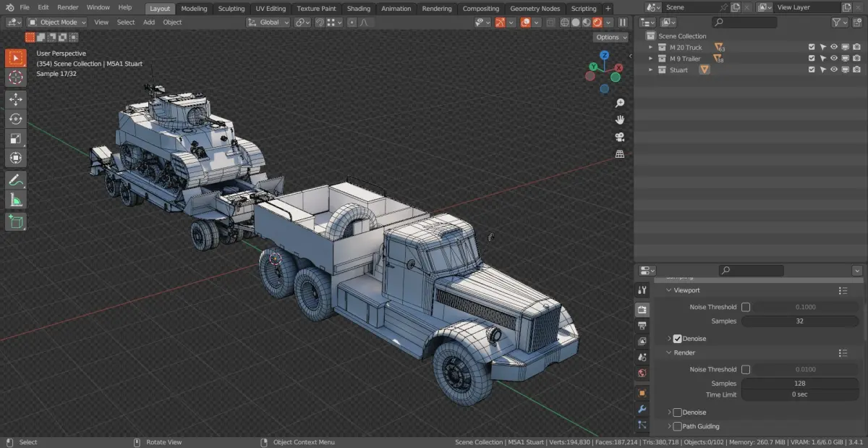Select the Transform tool
Viewport: 868px width, 448px height.
click(16, 158)
